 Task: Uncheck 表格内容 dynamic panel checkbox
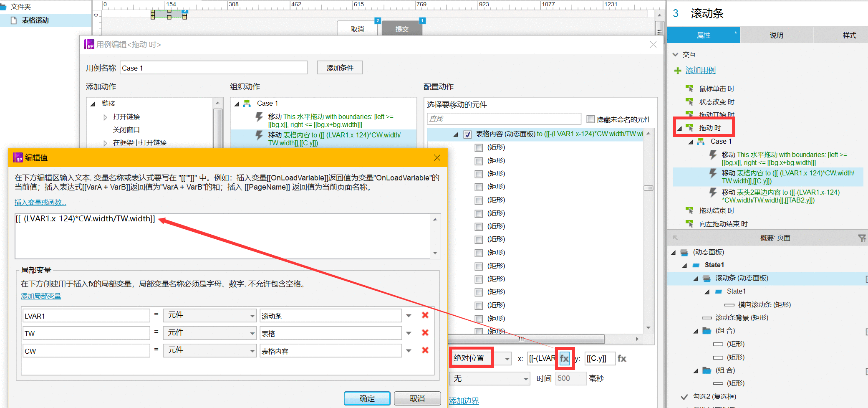[x=468, y=134]
